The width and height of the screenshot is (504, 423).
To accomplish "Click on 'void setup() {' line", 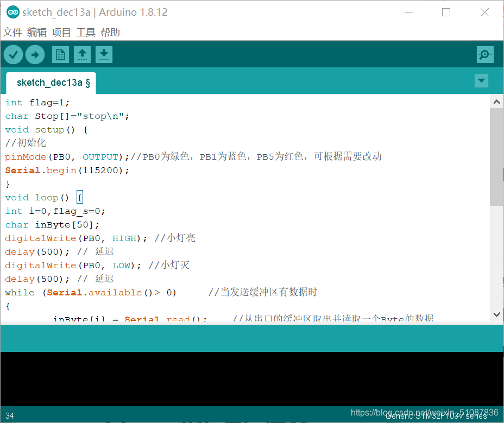I will tap(46, 130).
